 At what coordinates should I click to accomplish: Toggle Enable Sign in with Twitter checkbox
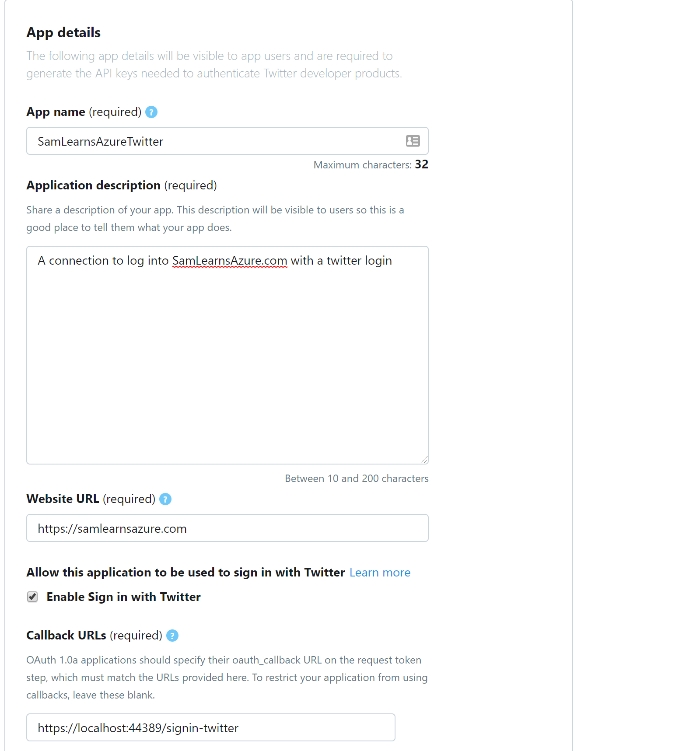[x=32, y=597]
